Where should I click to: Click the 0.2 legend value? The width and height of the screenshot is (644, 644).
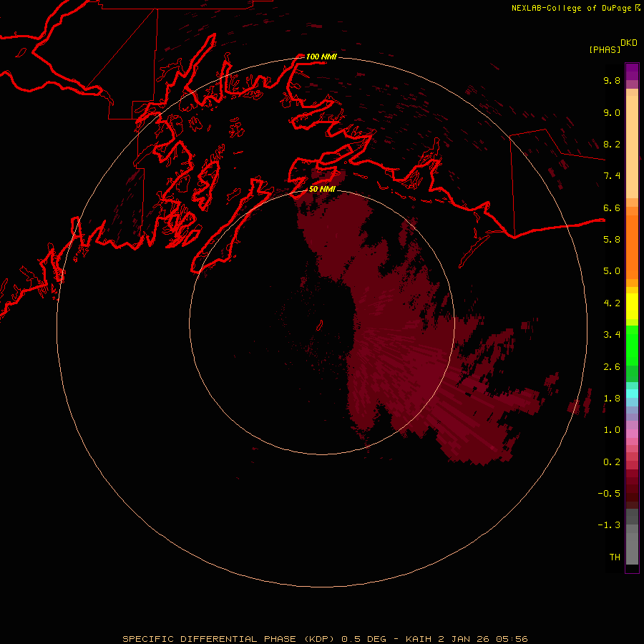pos(612,462)
